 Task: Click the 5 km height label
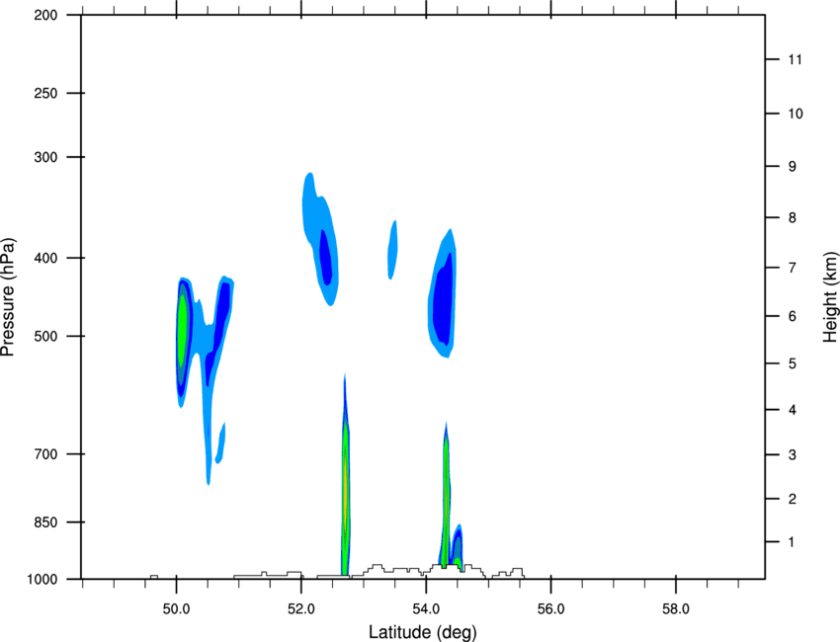[793, 363]
